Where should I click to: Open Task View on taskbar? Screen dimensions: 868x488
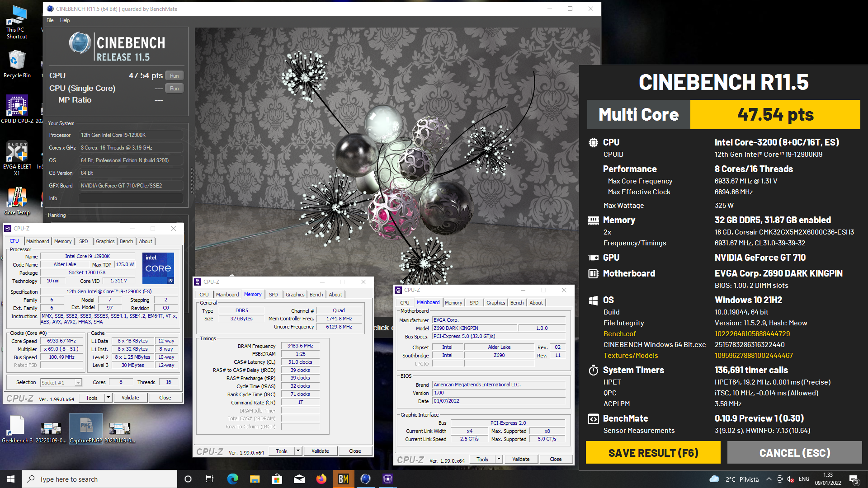[210, 479]
